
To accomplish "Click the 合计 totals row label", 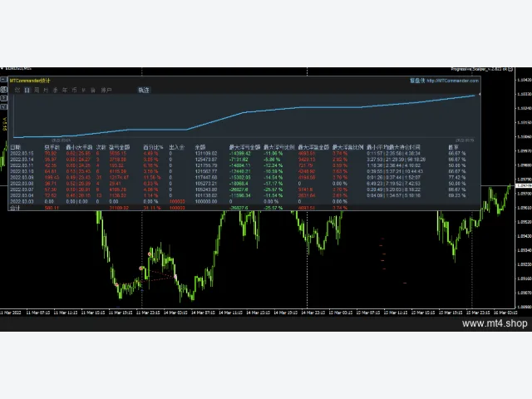I will pos(15,208).
